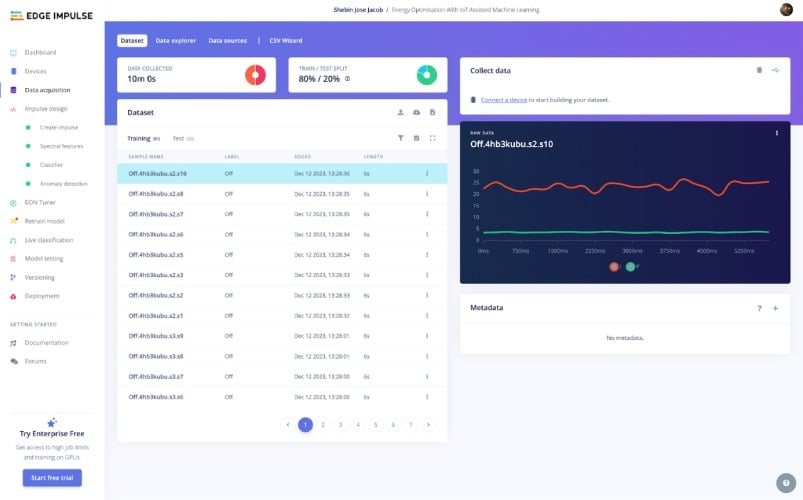803x500 pixels.
Task: Select the Test samples tab
Action: (x=183, y=138)
